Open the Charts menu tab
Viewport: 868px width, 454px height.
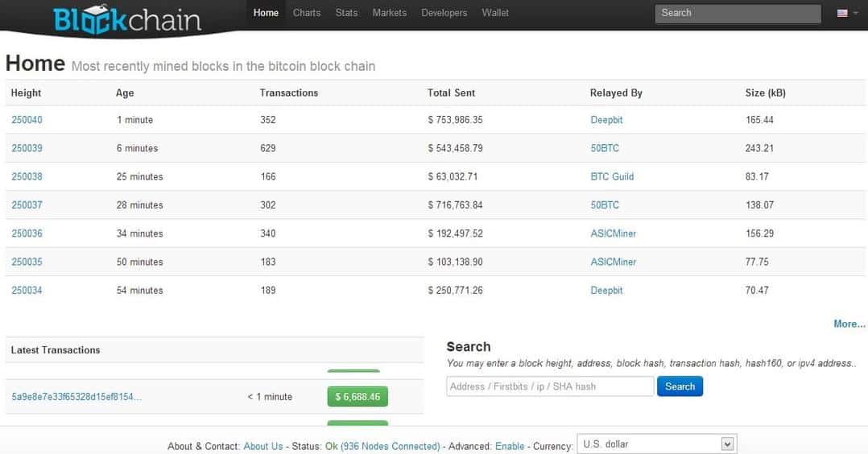(307, 13)
